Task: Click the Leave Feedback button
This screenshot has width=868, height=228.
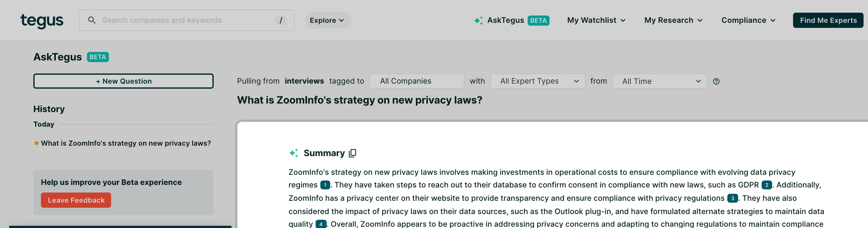Action: [76, 200]
